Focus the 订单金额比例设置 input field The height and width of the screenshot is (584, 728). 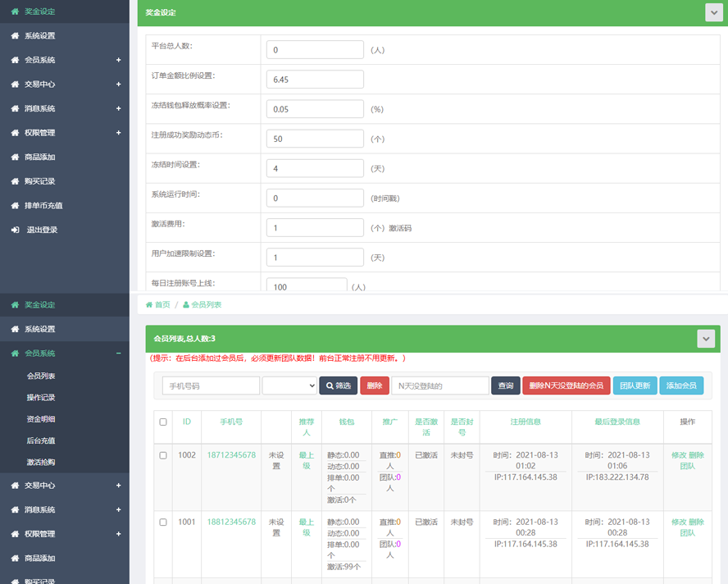click(315, 80)
